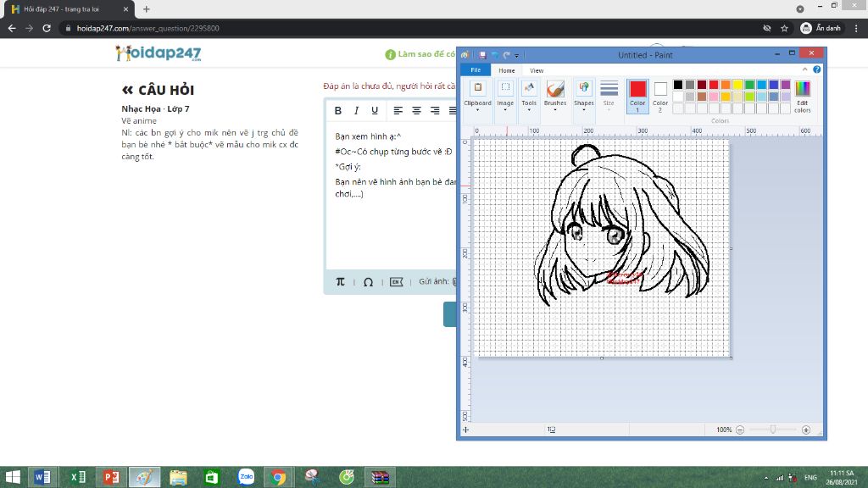Viewport: 868px width, 488px height.
Task: Click the Windows Start button
Action: coord(12,477)
